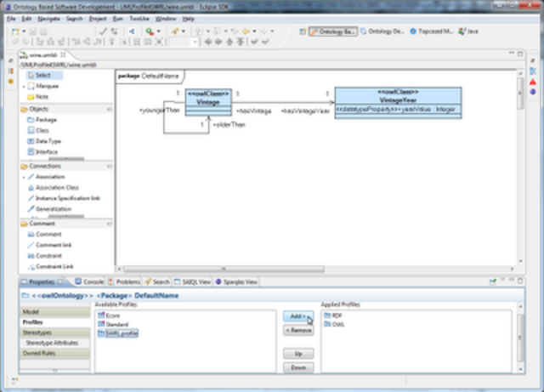Choose the Note palette tool
544x392 pixels.
(38, 97)
